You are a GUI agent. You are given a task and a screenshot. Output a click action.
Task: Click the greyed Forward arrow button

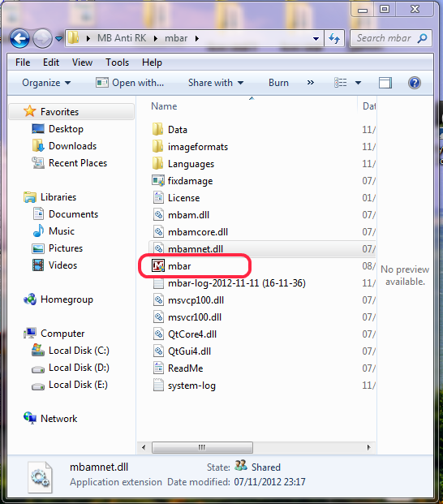pyautogui.click(x=42, y=38)
